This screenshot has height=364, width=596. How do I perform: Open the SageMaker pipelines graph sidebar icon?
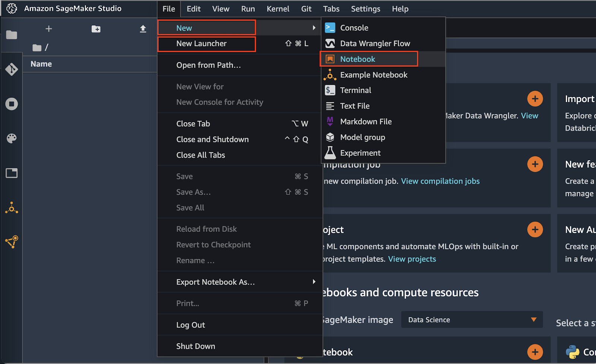pyautogui.click(x=12, y=242)
